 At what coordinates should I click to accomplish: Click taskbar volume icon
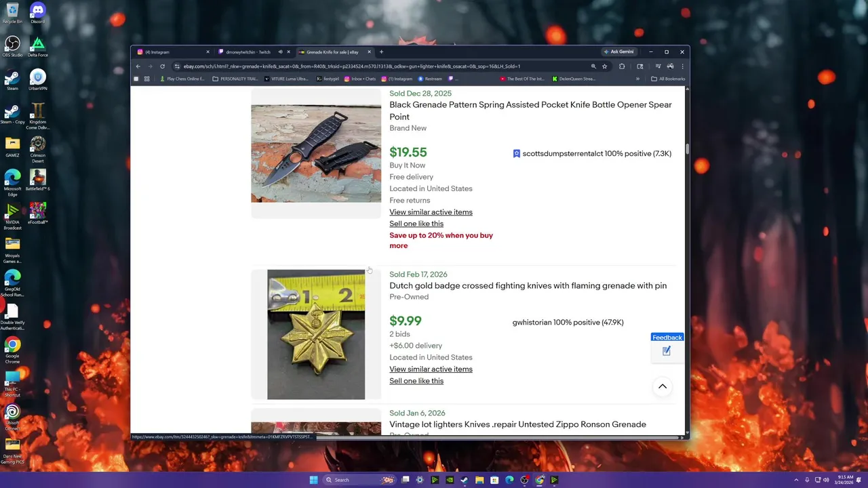pos(826,480)
